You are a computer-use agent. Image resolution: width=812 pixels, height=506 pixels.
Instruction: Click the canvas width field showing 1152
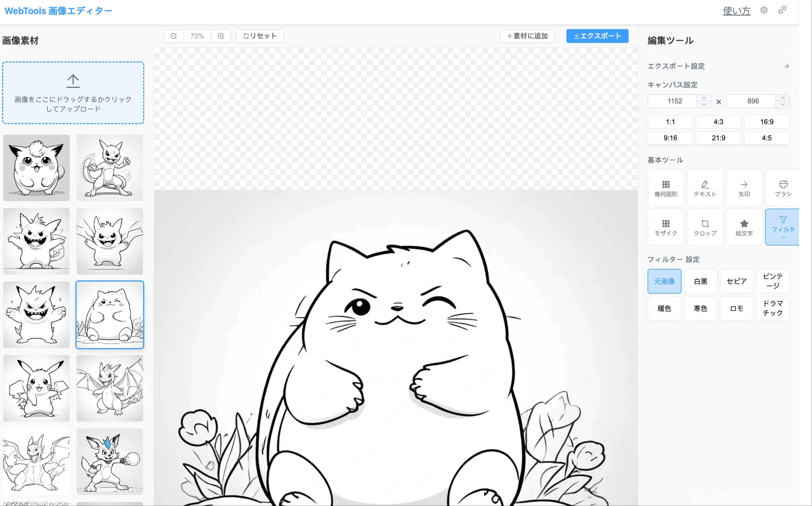point(673,101)
